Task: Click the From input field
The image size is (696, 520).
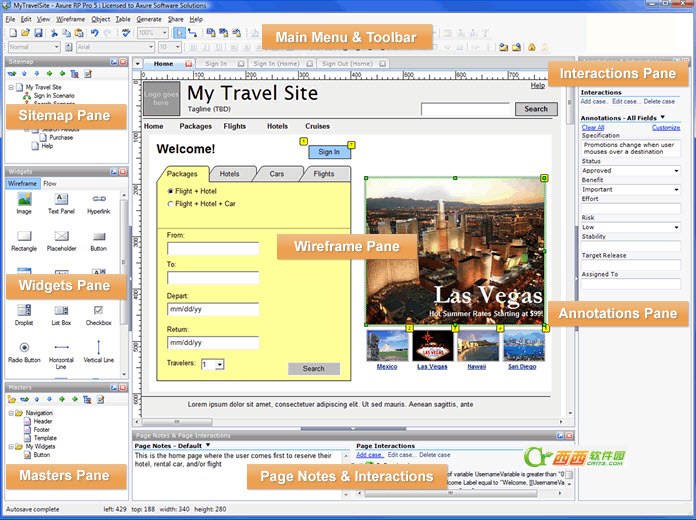Action: pyautogui.click(x=213, y=248)
